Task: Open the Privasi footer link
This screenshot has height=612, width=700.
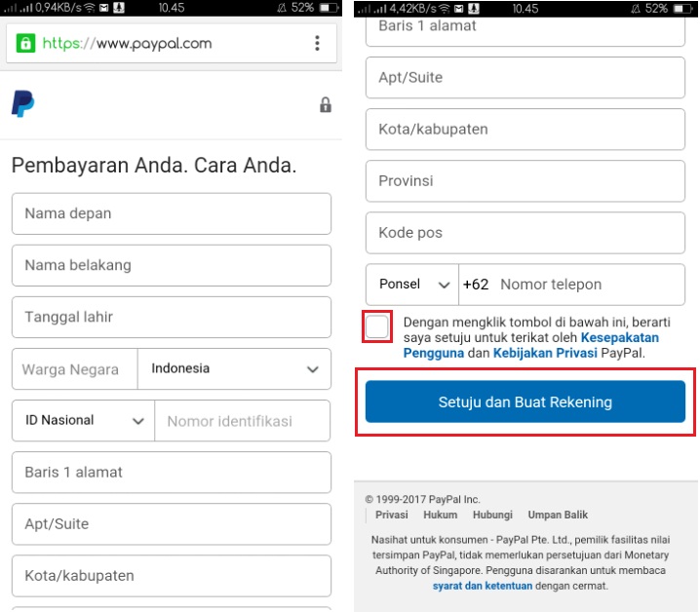Action: coord(392,516)
